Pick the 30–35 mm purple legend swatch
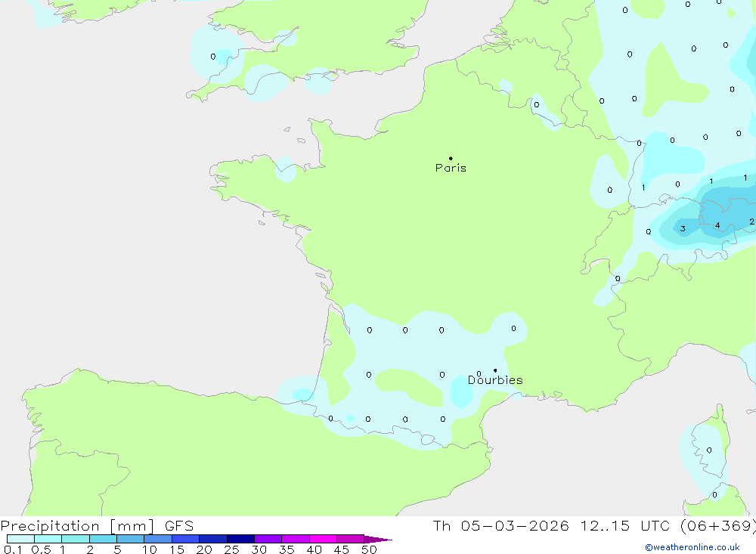The image size is (756, 554). coord(268,539)
